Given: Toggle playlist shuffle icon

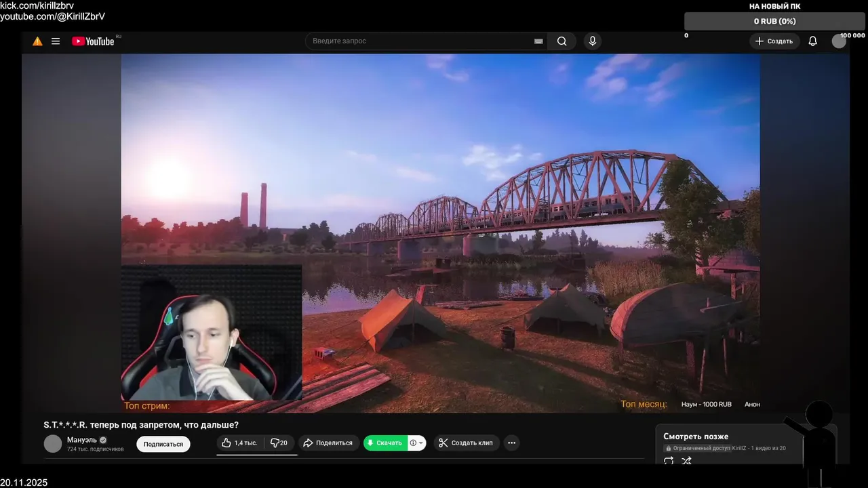Looking at the screenshot, I should tap(686, 461).
